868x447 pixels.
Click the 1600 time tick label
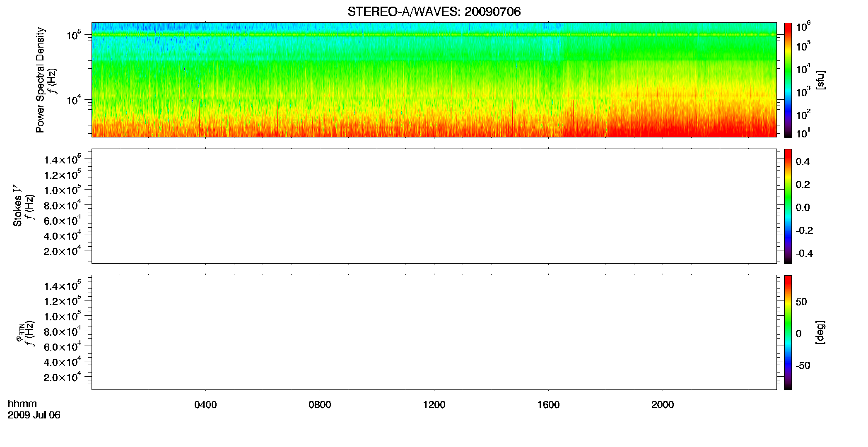click(548, 405)
